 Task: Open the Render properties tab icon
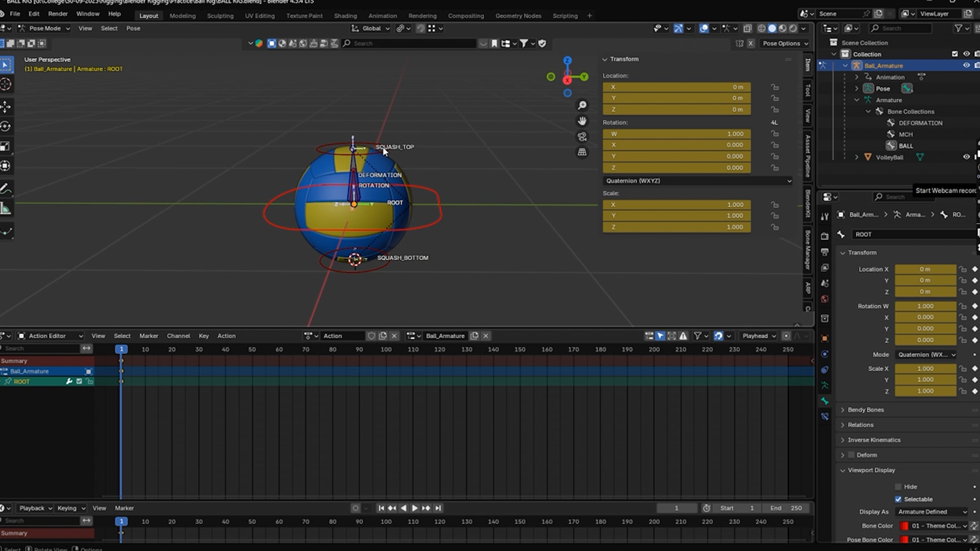[x=825, y=236]
